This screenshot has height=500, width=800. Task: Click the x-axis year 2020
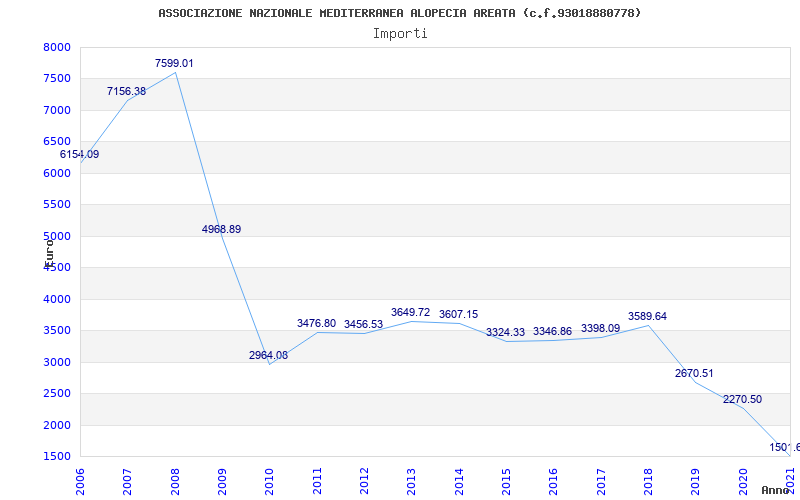click(x=743, y=482)
